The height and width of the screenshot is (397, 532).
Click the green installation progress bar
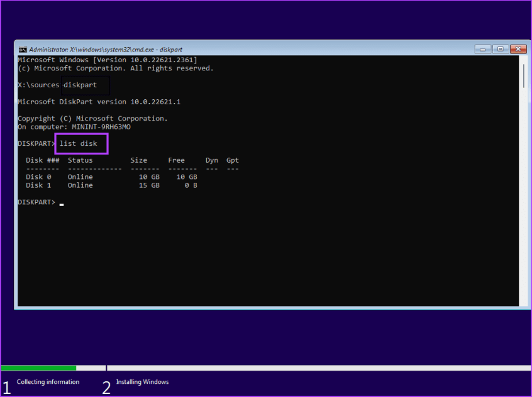tap(39, 368)
